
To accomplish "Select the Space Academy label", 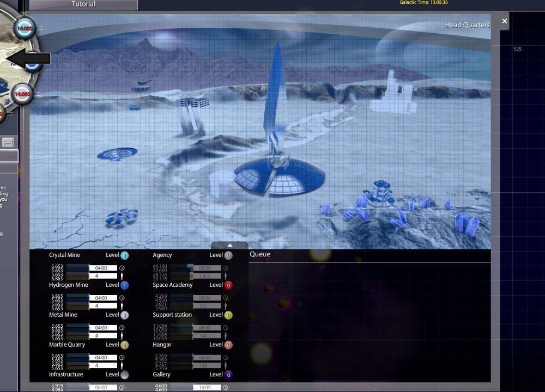I will pos(173,285).
